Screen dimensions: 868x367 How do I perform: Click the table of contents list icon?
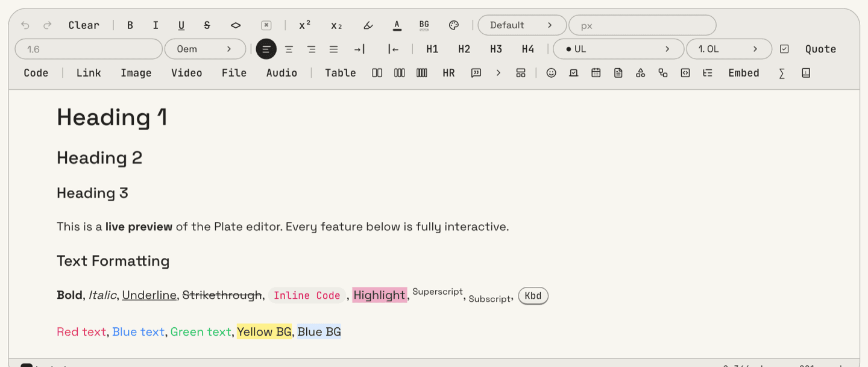(x=708, y=73)
